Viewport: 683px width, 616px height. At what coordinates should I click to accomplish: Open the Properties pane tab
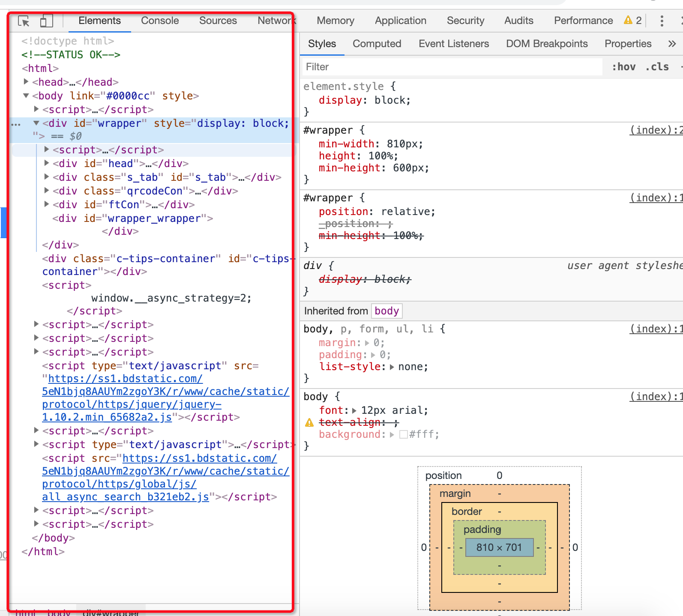point(628,44)
